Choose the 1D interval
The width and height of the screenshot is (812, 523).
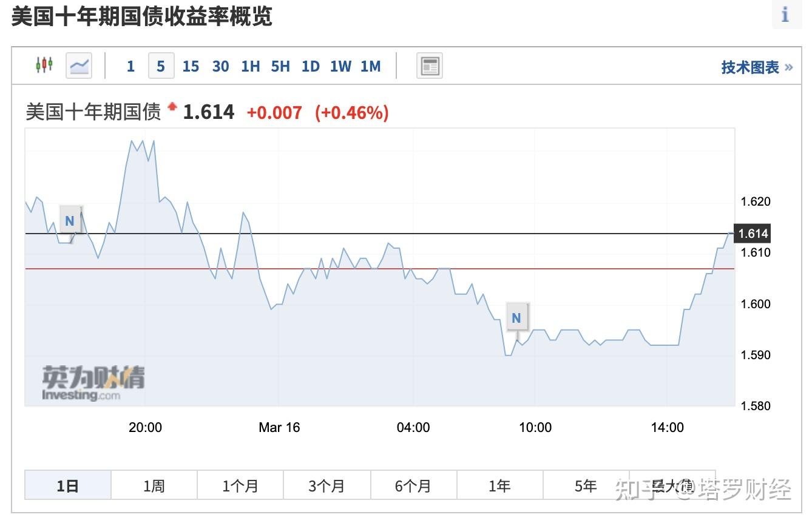coord(310,66)
